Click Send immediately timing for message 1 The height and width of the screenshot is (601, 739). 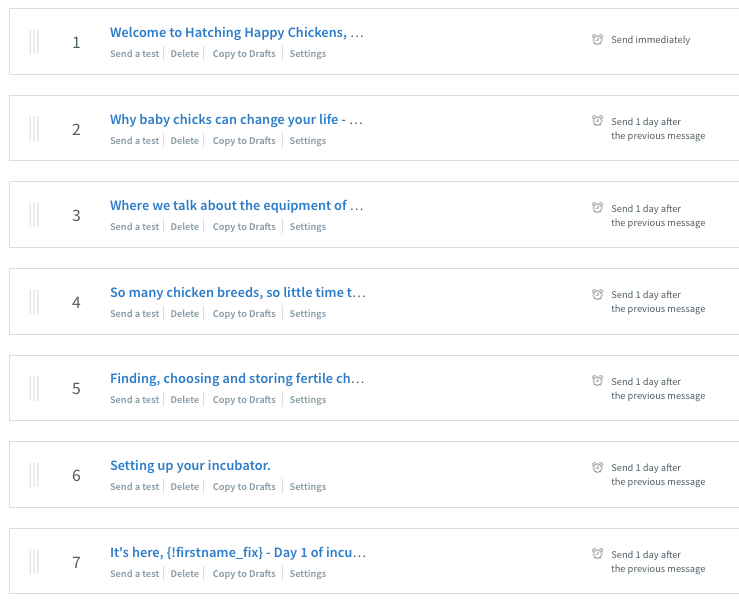coord(650,40)
